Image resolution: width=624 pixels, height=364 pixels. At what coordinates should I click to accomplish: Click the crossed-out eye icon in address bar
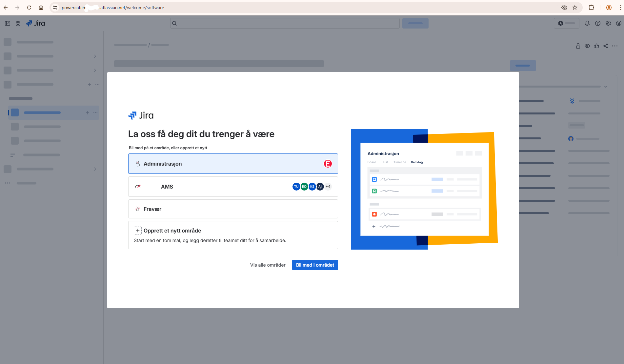564,8
